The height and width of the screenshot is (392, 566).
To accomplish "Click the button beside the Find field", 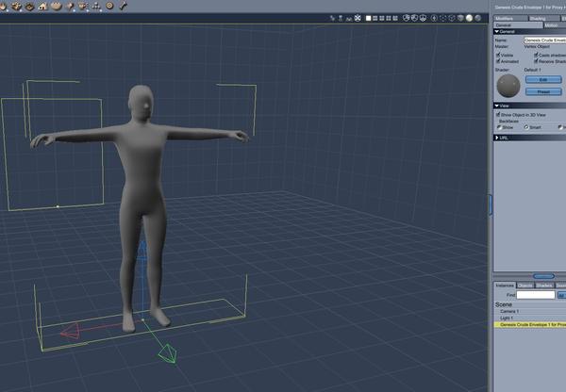I will point(561,295).
